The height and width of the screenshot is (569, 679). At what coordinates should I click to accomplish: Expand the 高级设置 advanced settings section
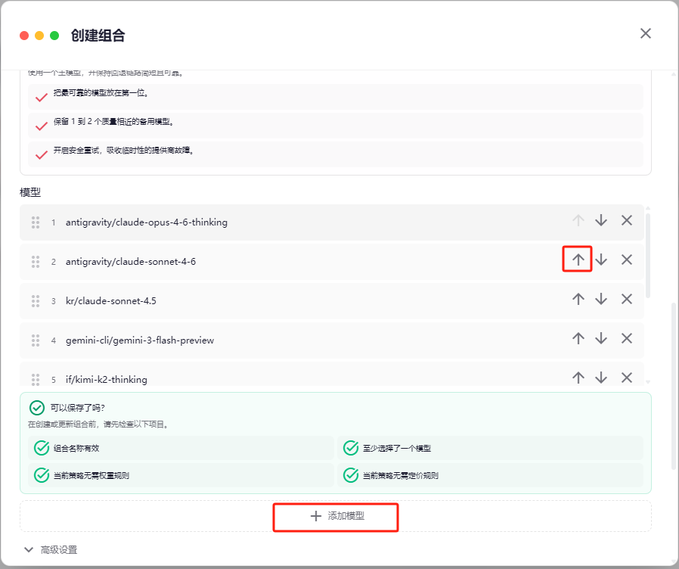point(51,550)
